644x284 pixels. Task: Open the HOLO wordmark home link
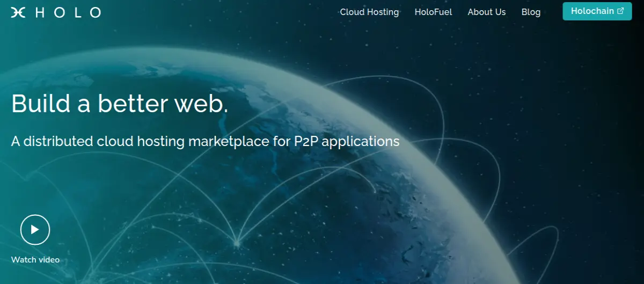68,12
